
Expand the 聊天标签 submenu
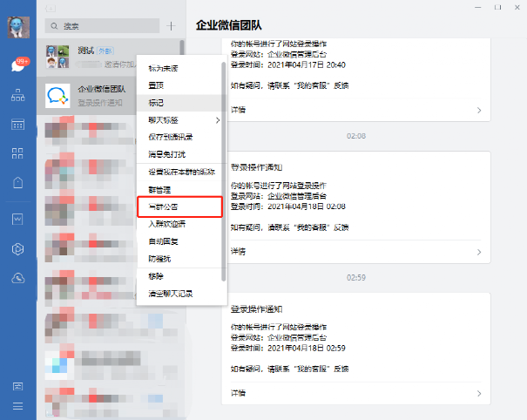[180, 119]
